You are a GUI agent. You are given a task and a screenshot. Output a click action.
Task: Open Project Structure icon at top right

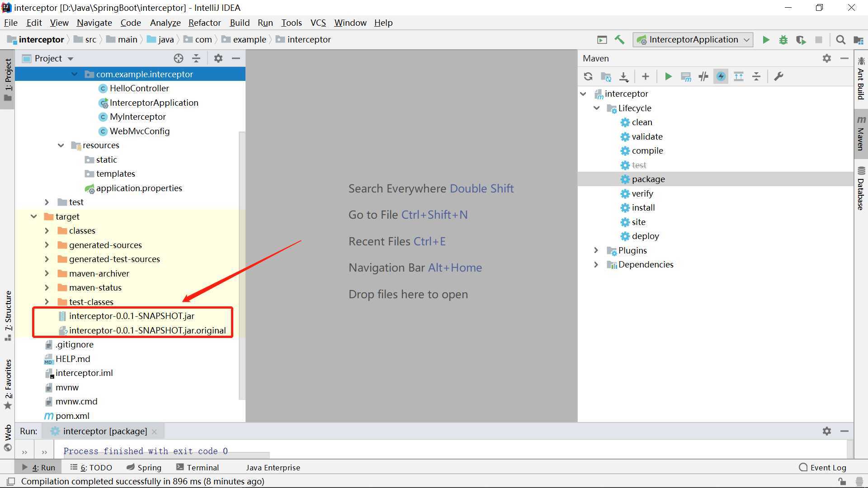[x=858, y=40]
